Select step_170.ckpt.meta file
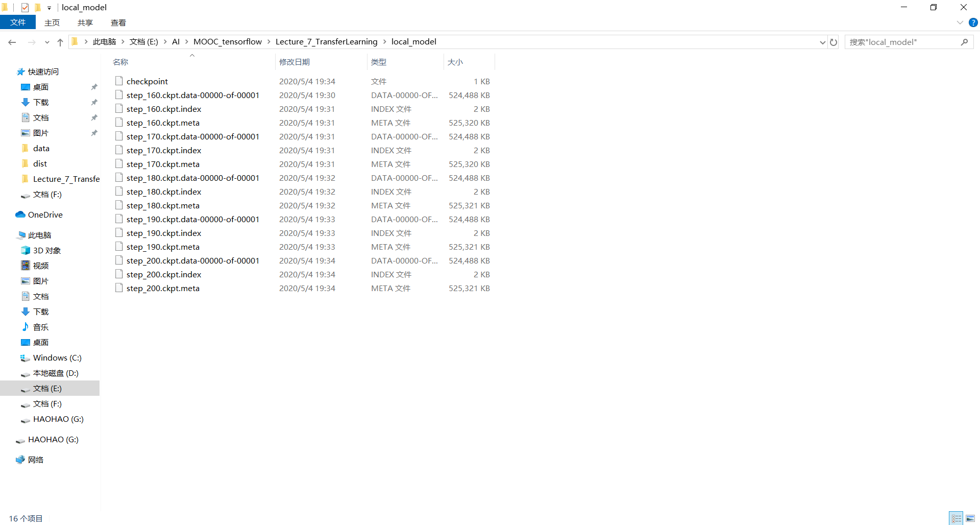Screen dimensions: 980x525 [163, 164]
